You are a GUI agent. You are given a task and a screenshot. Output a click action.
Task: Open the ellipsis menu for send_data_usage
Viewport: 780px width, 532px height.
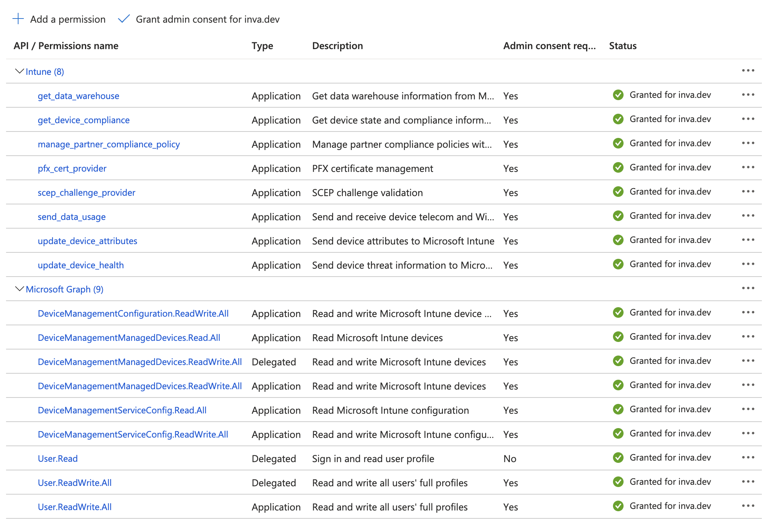point(748,216)
